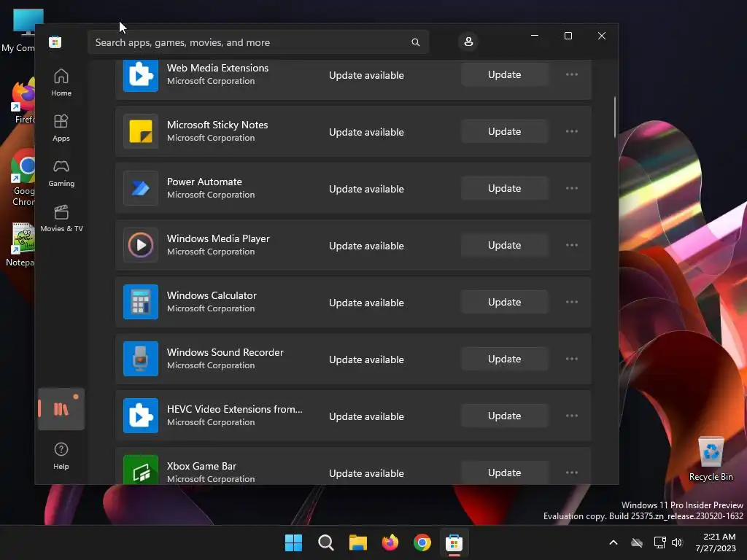Viewport: 747px width, 560px height.
Task: Open File Explorer from the taskbar
Action: click(357, 542)
